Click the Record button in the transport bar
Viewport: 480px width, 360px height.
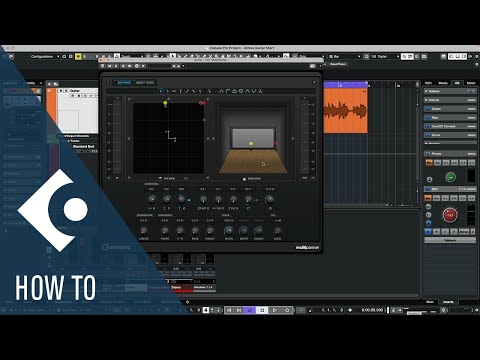(287, 310)
